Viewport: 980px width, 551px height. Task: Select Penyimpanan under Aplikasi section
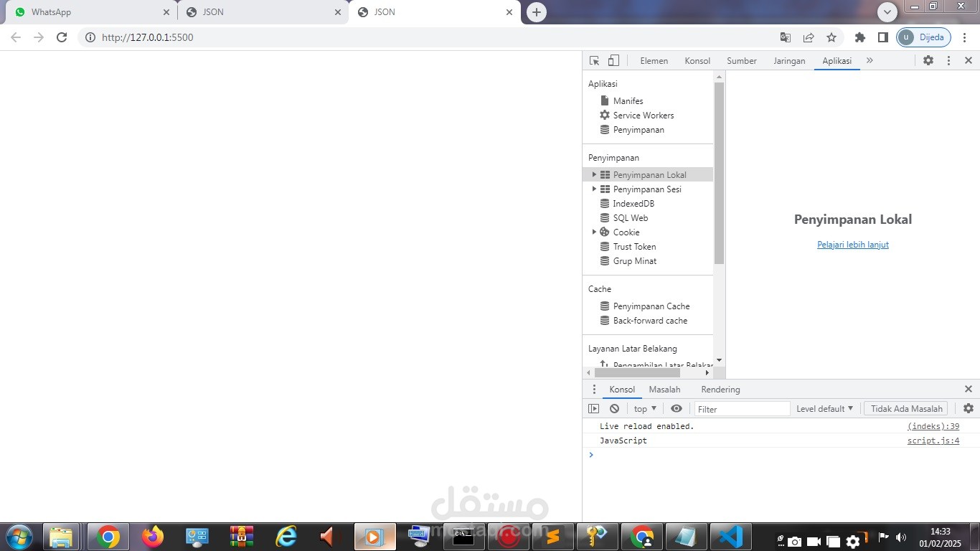pos(632,130)
